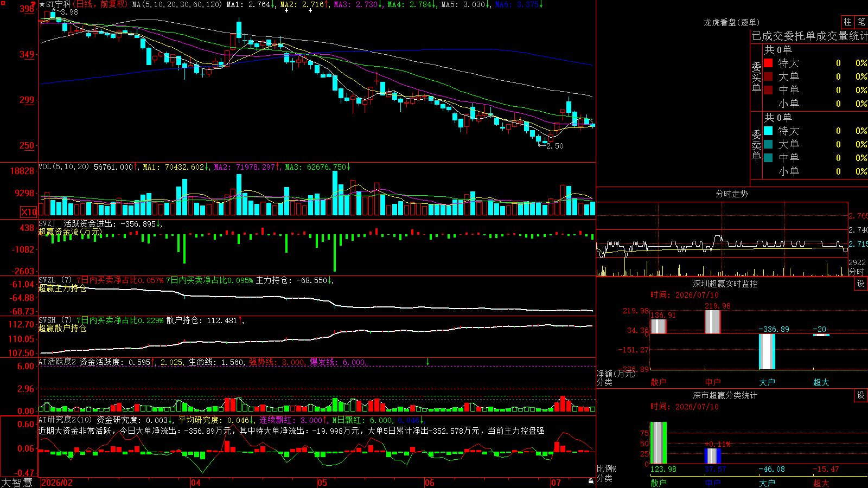Click the 3.98 high price annotation
Viewport: 868px width, 488px height.
[x=69, y=12]
